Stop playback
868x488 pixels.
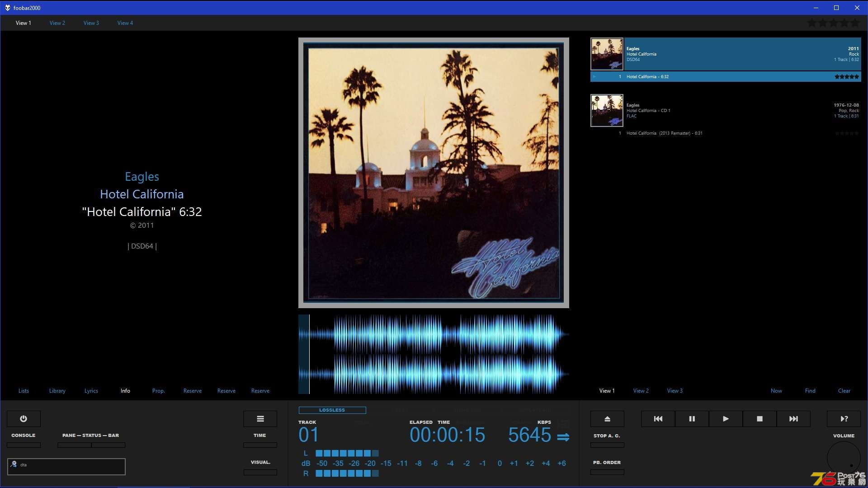click(x=759, y=419)
